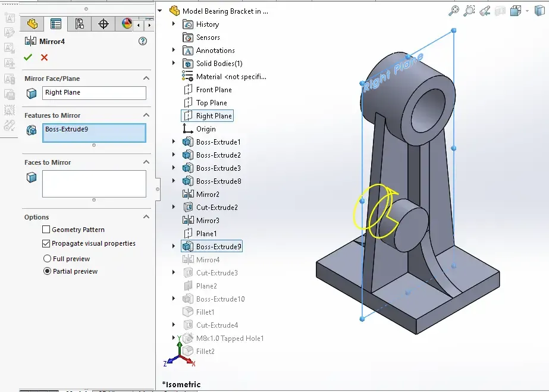Expand Boss-Extrude2 feature

[x=174, y=155]
